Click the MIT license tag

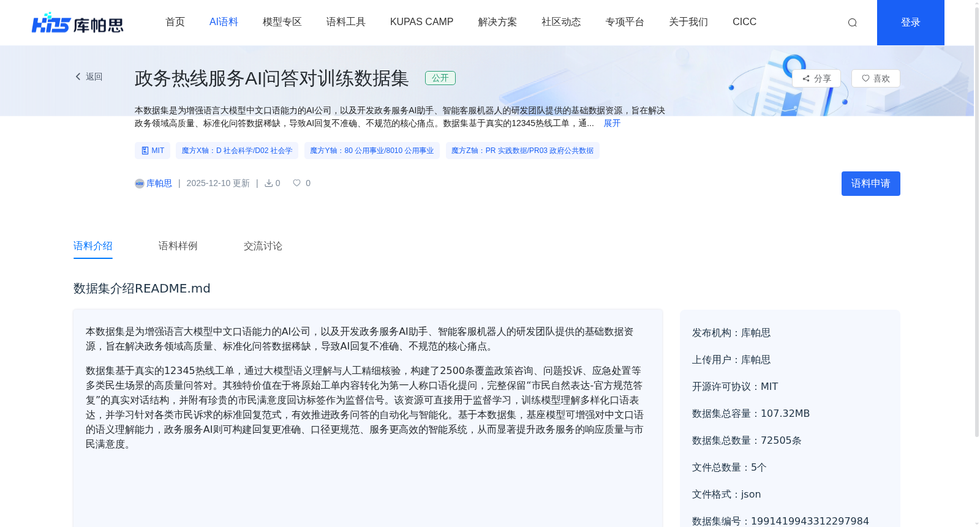[x=153, y=151]
